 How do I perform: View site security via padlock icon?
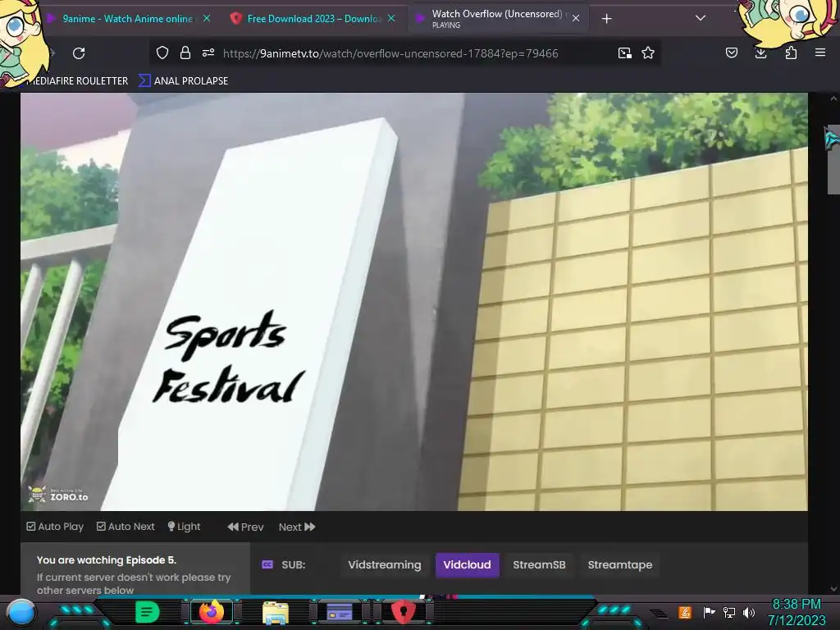(x=185, y=52)
